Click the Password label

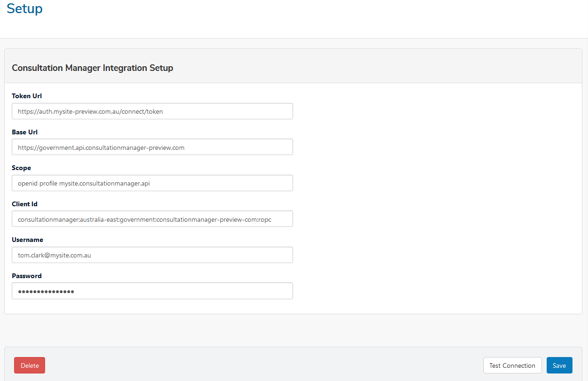tap(27, 276)
